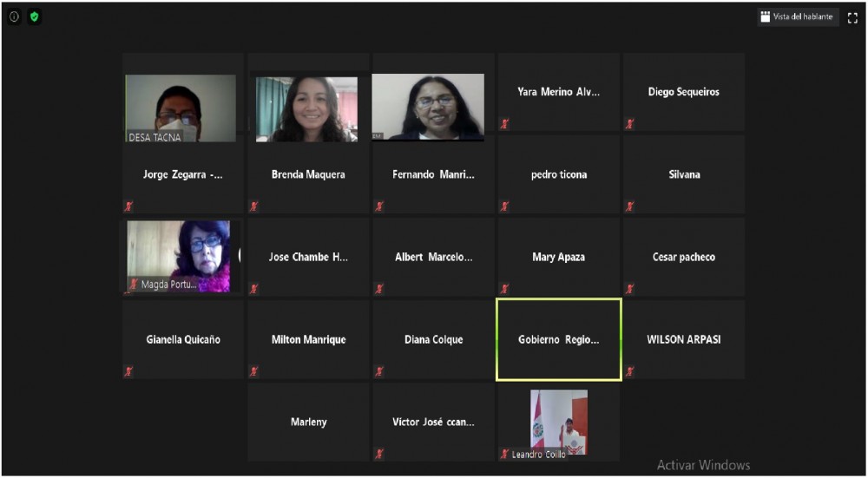Viewport: 868px width, 478px height.
Task: Select the DESA TACNA video thumbnail
Action: pos(181,108)
